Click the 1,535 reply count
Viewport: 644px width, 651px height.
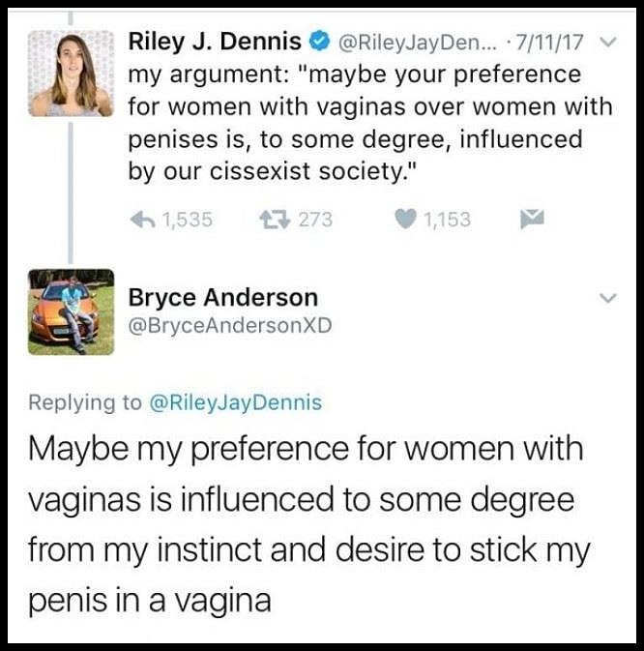(186, 220)
